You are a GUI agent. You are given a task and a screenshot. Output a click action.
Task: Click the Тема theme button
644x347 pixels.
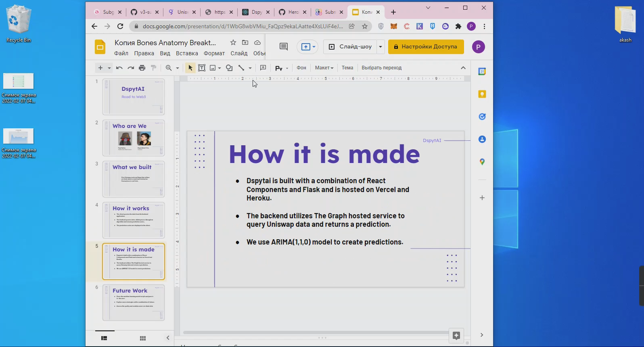point(347,68)
